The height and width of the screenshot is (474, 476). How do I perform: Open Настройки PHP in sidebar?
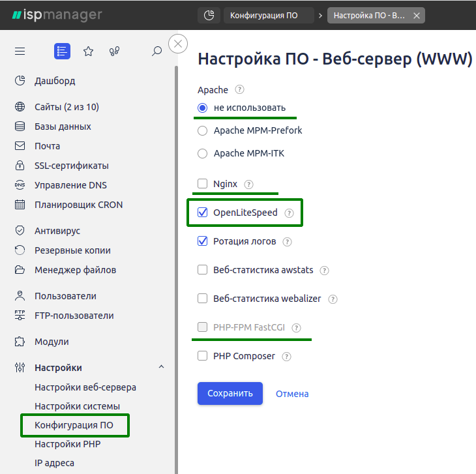(67, 444)
